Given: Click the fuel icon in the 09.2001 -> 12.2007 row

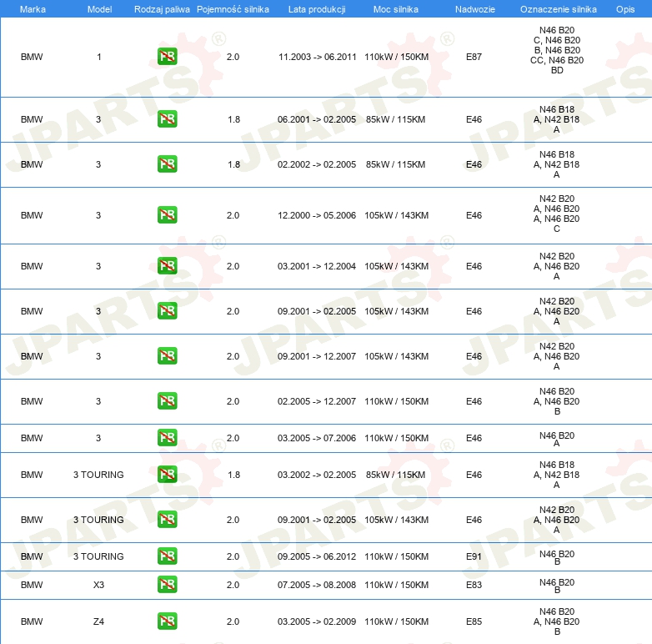Looking at the screenshot, I should pos(167,355).
